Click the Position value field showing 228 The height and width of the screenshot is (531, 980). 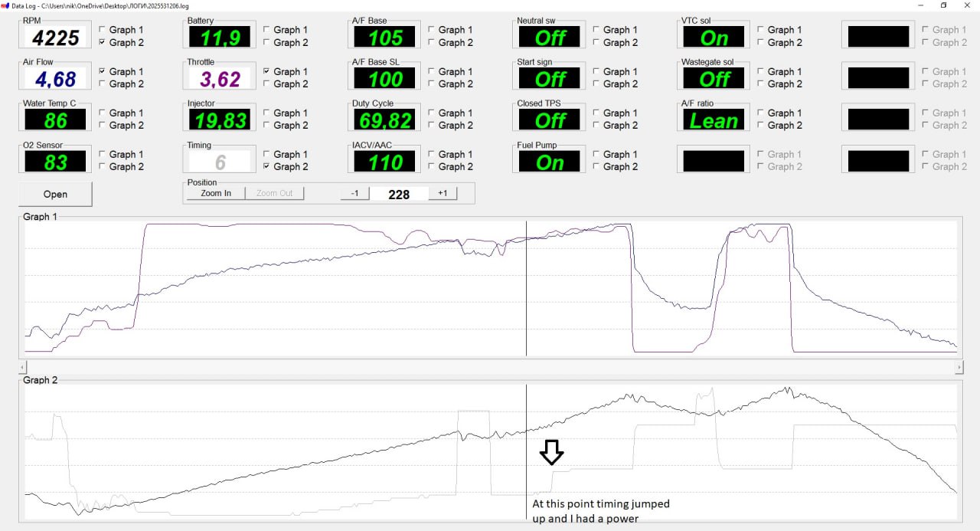[x=399, y=195]
